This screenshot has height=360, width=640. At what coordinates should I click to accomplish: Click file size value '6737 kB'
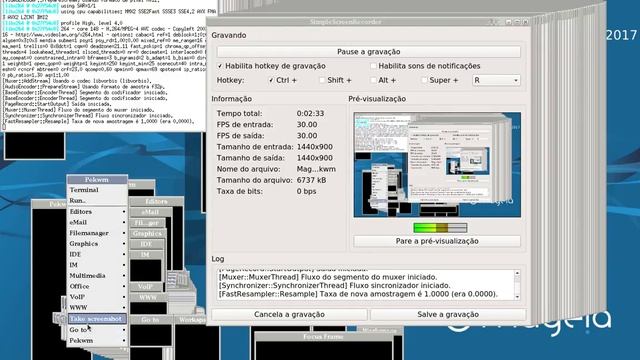point(311,180)
